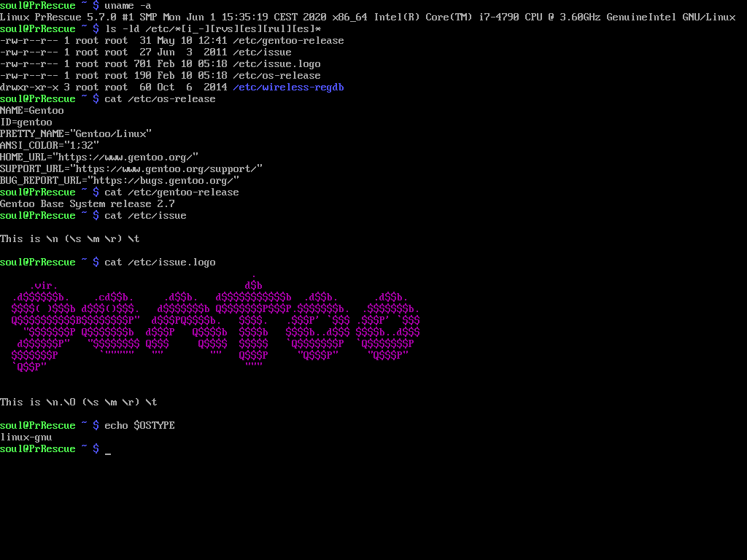
Task: Click the 'cat /etc/gentoo-release' command
Action: pos(171,192)
